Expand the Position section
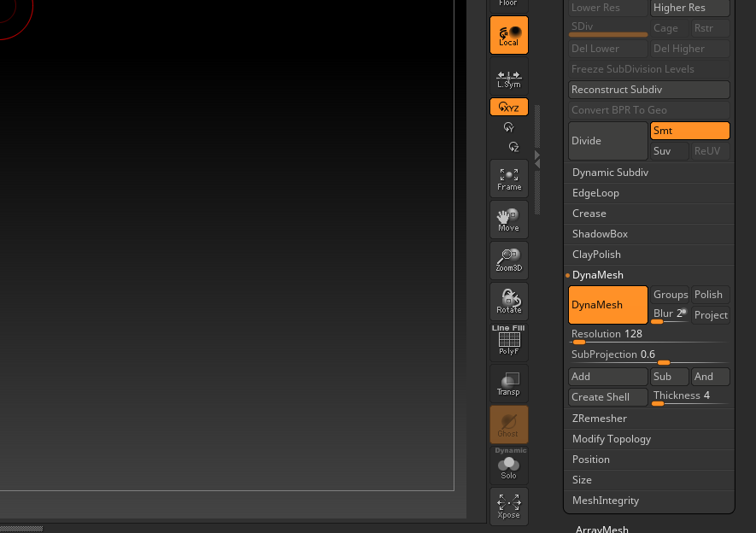 click(649, 460)
